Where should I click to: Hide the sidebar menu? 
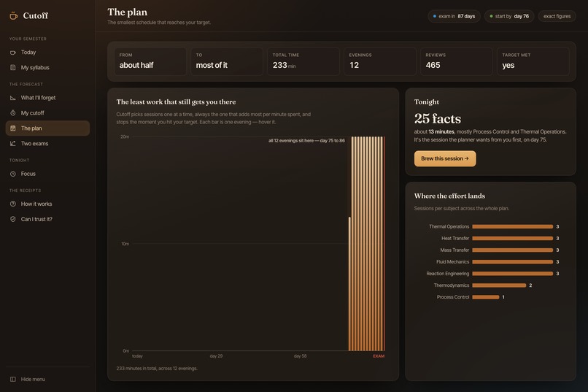[47, 380]
